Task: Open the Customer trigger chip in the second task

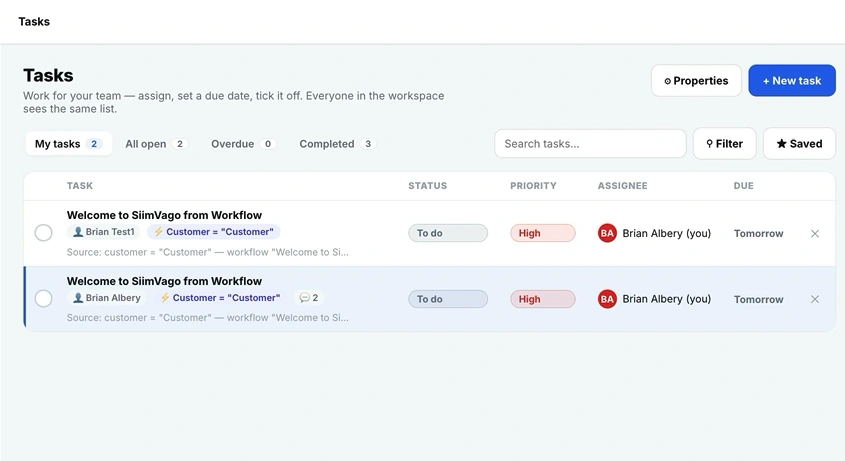Action: point(220,298)
